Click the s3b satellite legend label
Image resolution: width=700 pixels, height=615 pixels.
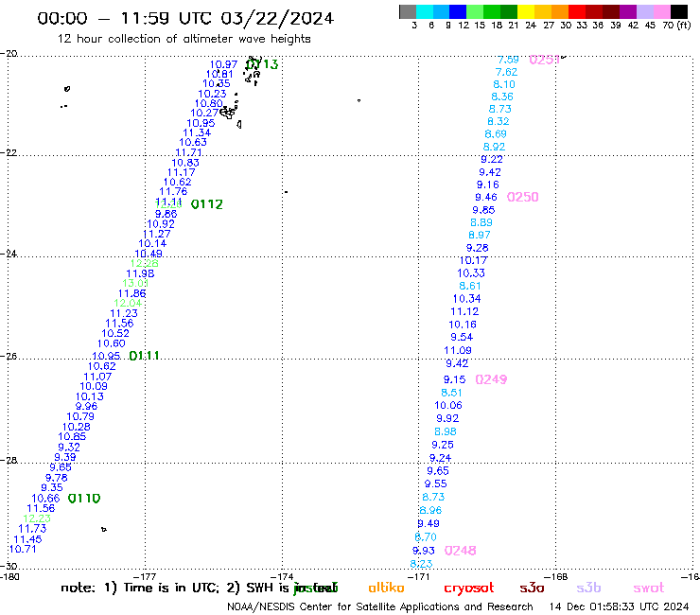(588, 588)
